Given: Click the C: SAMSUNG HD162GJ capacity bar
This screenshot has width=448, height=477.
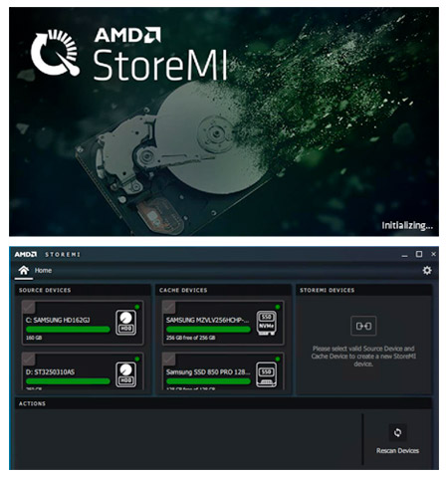Looking at the screenshot, I should pyautogui.click(x=68, y=330).
